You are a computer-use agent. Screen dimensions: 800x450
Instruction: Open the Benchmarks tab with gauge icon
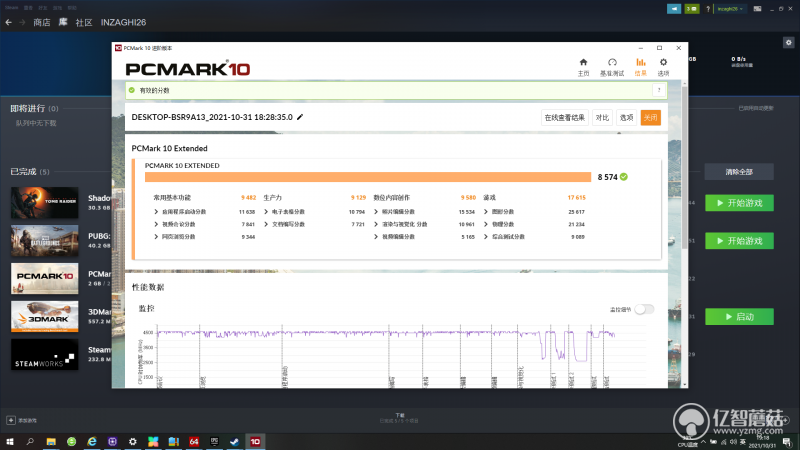tap(612, 67)
